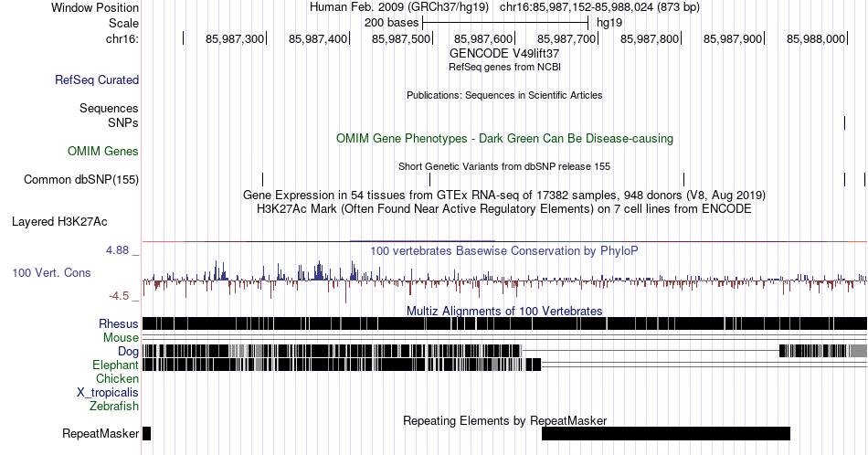Click the 85,987,800 ruler position
Image resolution: width=868 pixels, height=455 pixels.
(x=650, y=38)
